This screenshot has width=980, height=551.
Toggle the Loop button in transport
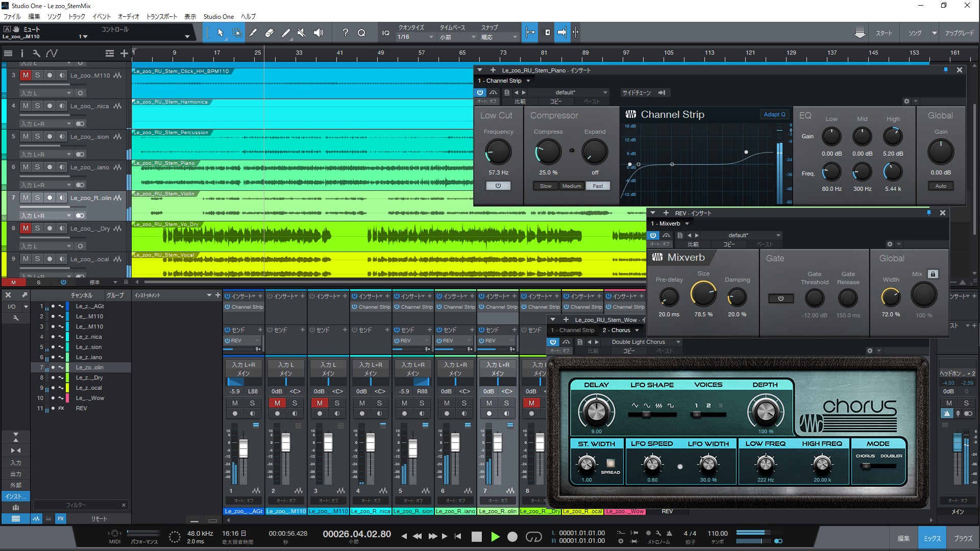[533, 536]
